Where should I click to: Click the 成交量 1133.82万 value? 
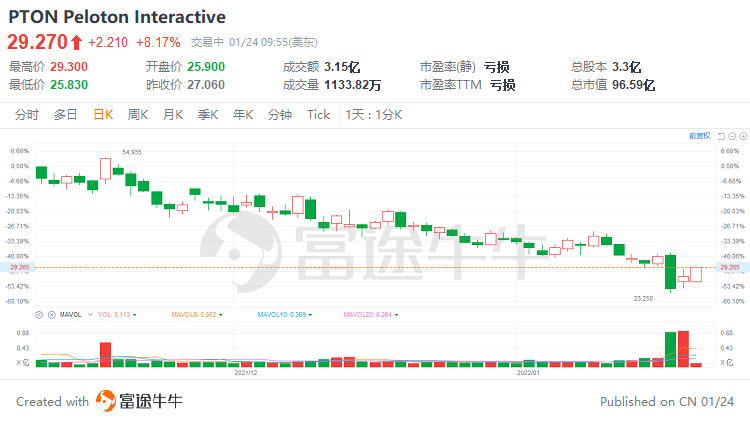[353, 85]
